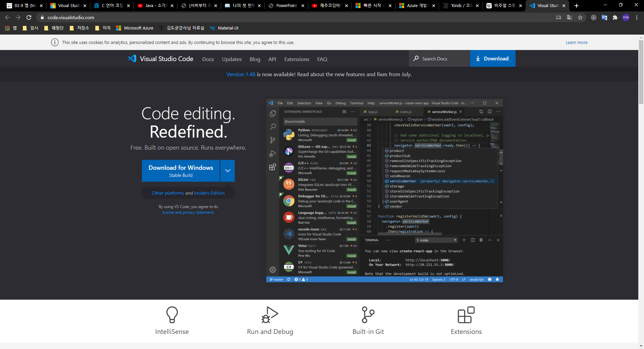Switch to the Java YouTube tab
This screenshot has width=644, height=349.
[156, 6]
